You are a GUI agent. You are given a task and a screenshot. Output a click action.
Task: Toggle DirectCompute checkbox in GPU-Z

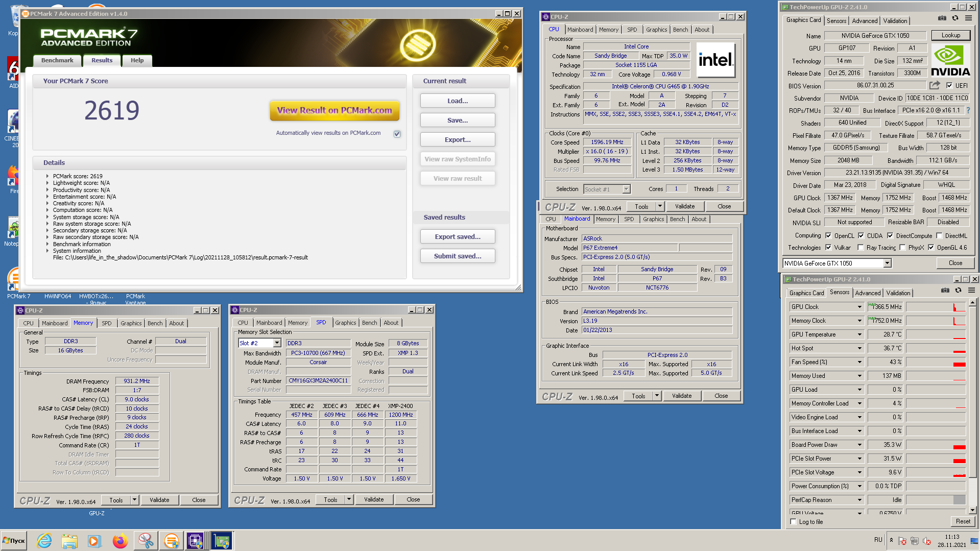[890, 236]
